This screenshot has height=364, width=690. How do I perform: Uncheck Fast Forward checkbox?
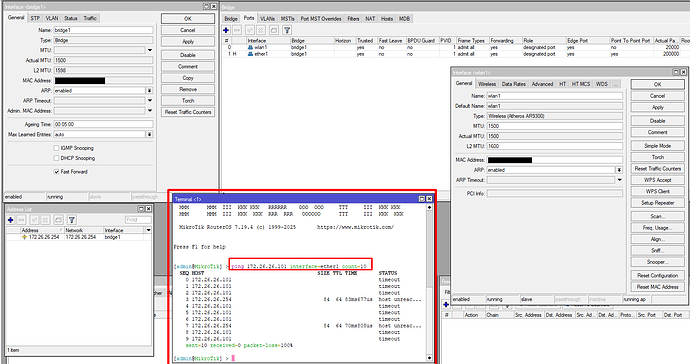point(56,172)
